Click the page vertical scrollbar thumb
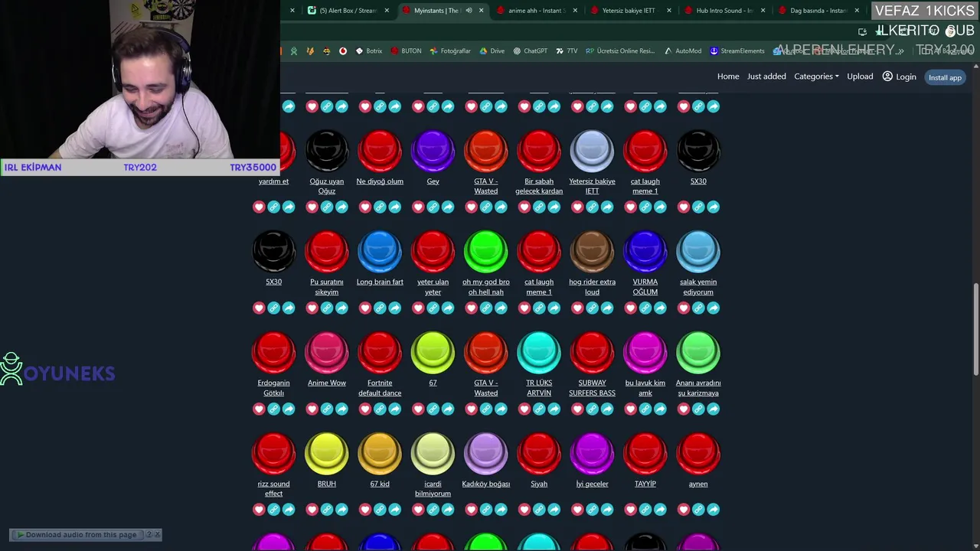The height and width of the screenshot is (551, 980). tap(975, 329)
